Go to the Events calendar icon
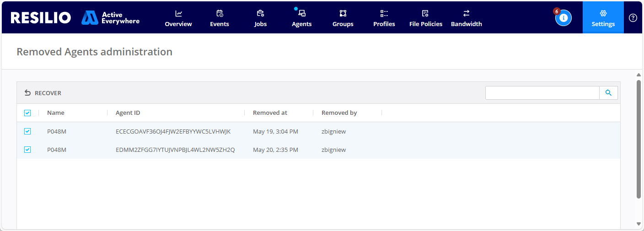The height and width of the screenshot is (231, 644). tap(220, 14)
